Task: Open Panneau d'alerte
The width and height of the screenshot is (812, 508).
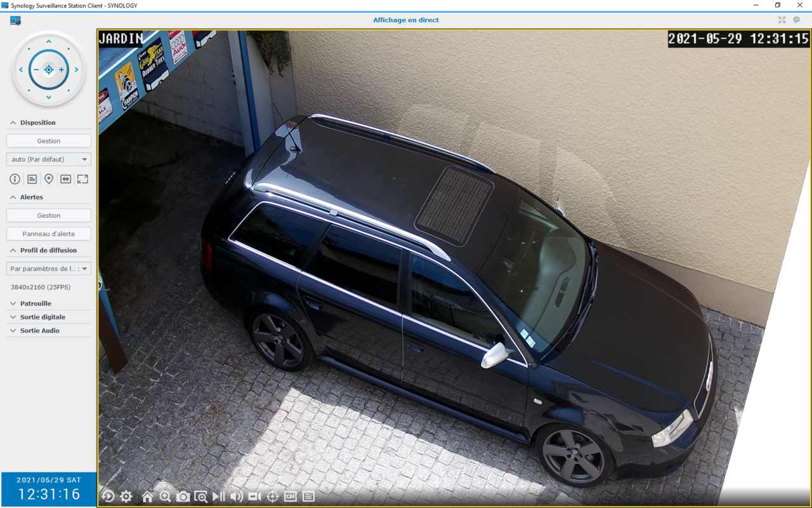Action: pyautogui.click(x=48, y=233)
